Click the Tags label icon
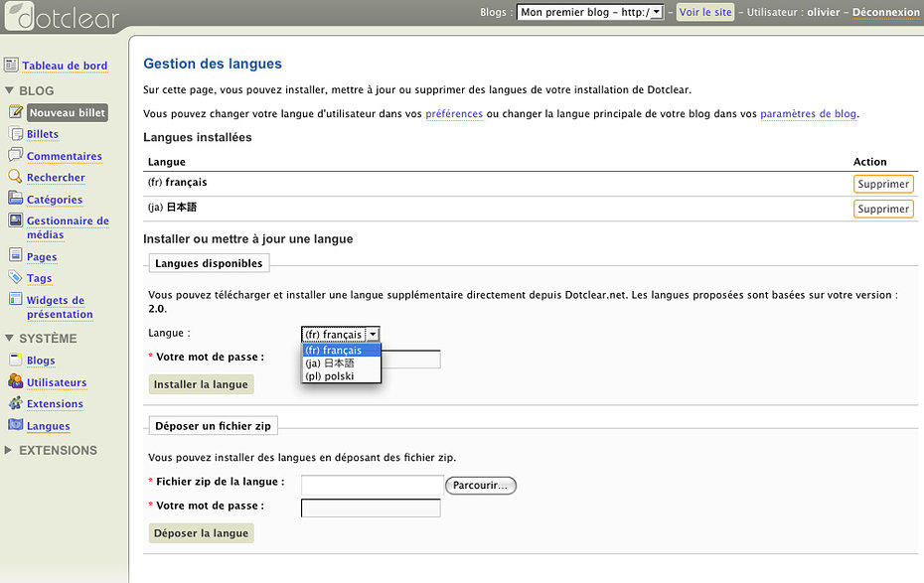924x583 pixels. tap(15, 278)
